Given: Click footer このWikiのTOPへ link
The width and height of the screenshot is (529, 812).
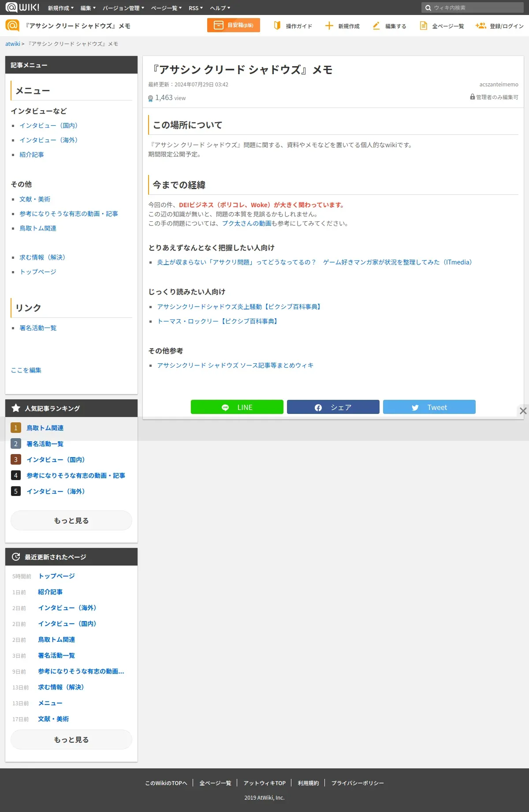Looking at the screenshot, I should [166, 783].
